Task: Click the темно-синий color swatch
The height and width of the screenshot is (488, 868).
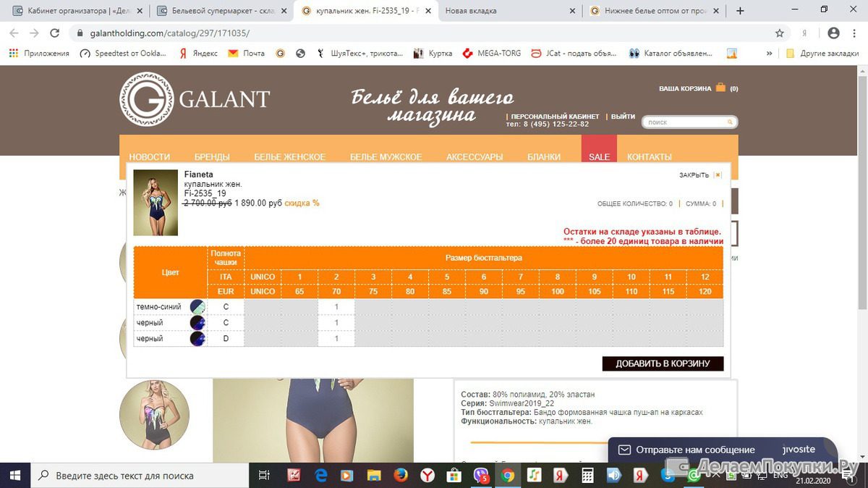Action: click(x=197, y=307)
